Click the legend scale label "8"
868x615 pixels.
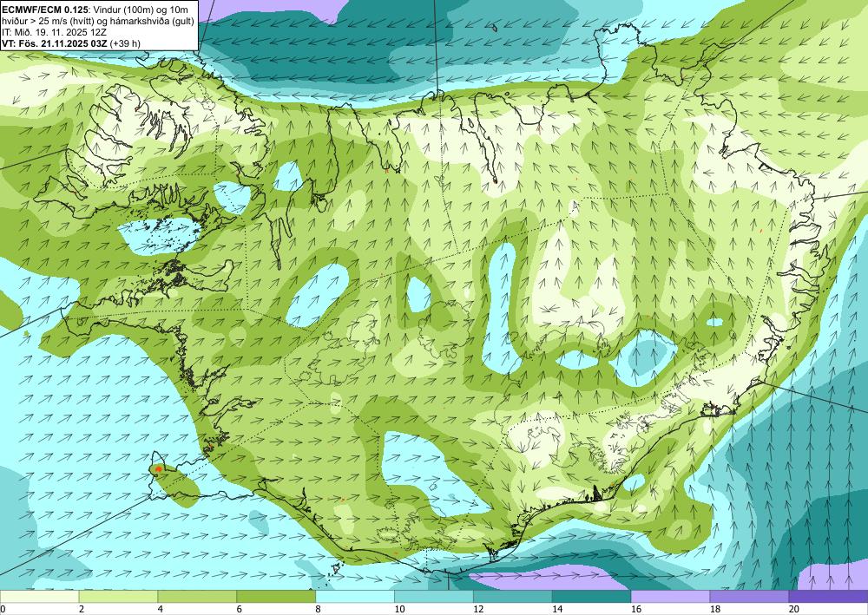319,609
